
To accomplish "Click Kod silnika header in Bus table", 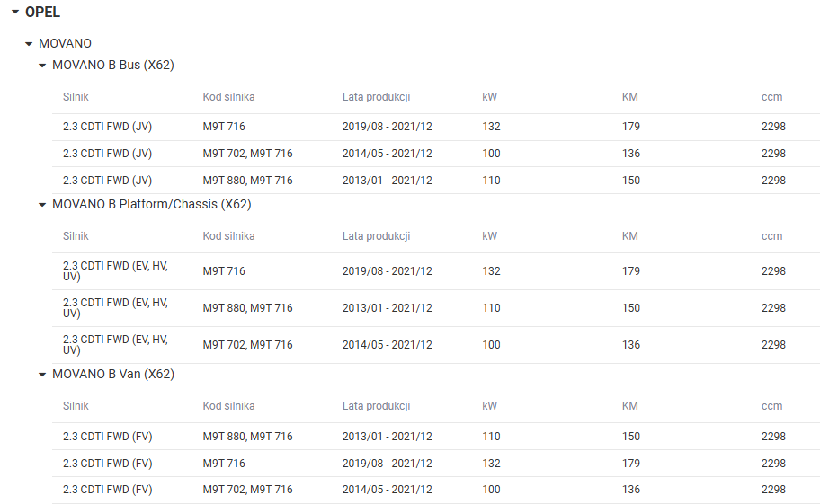I will coord(228,97).
